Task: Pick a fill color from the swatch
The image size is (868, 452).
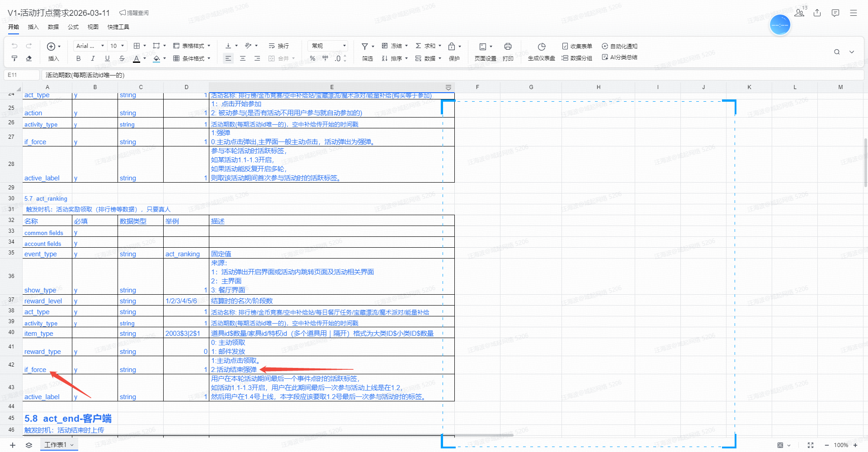Action: pos(157,58)
